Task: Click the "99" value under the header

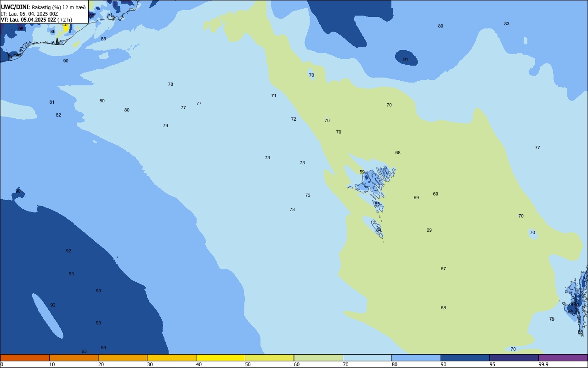Action: (21, 29)
